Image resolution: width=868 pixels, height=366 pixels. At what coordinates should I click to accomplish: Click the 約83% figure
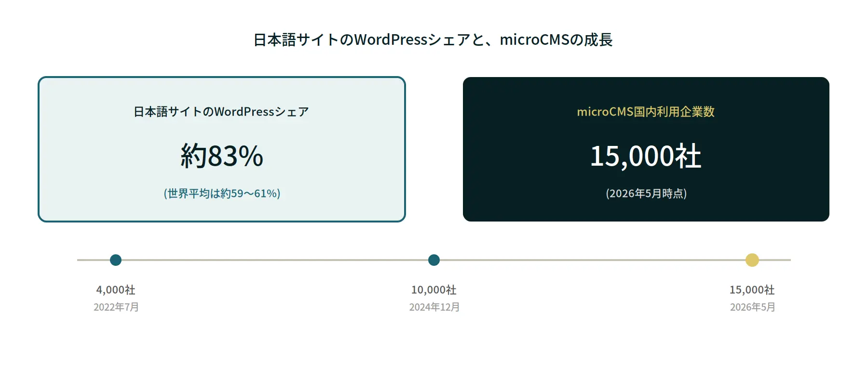tap(222, 156)
